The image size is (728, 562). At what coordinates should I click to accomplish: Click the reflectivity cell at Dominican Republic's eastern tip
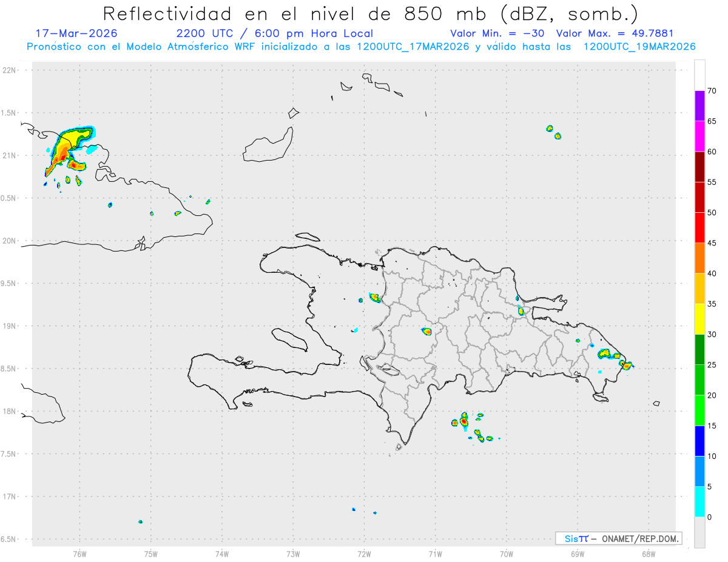[x=625, y=364]
